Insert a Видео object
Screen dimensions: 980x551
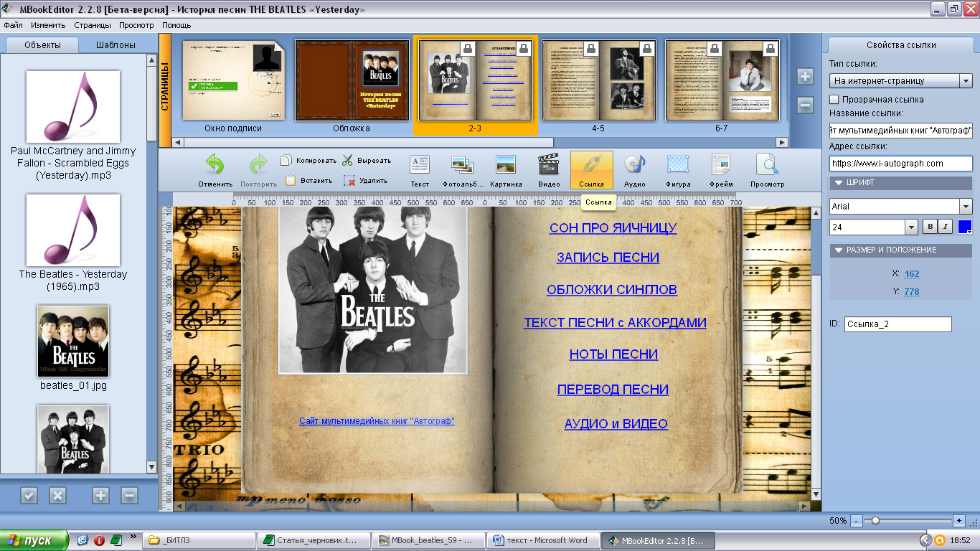(x=549, y=171)
